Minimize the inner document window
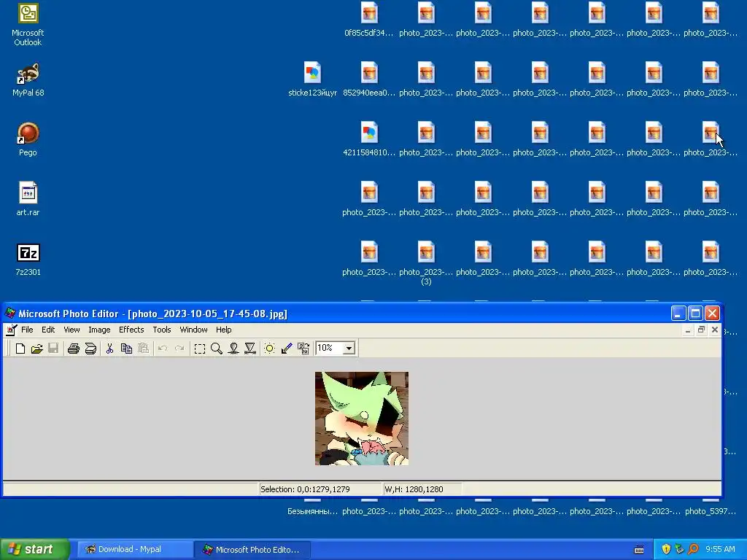The height and width of the screenshot is (560, 747). click(x=688, y=330)
